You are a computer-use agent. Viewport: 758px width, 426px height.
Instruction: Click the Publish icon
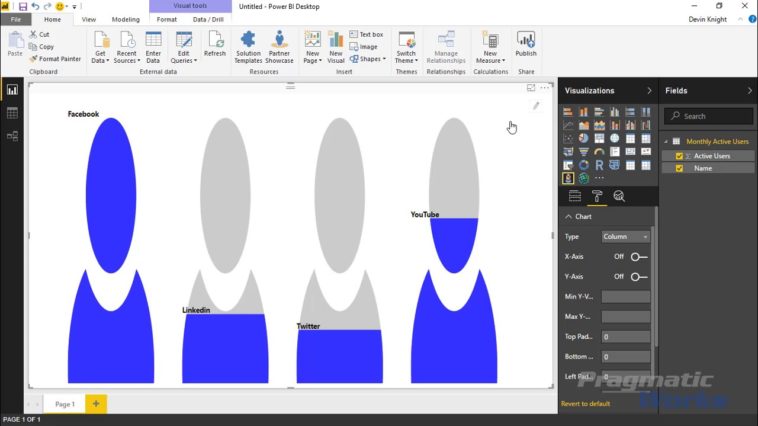526,45
